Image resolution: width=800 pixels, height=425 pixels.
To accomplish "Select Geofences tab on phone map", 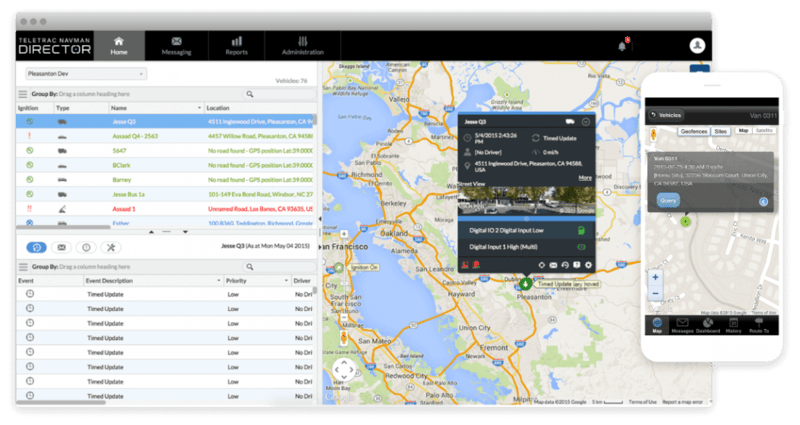I will (x=694, y=131).
